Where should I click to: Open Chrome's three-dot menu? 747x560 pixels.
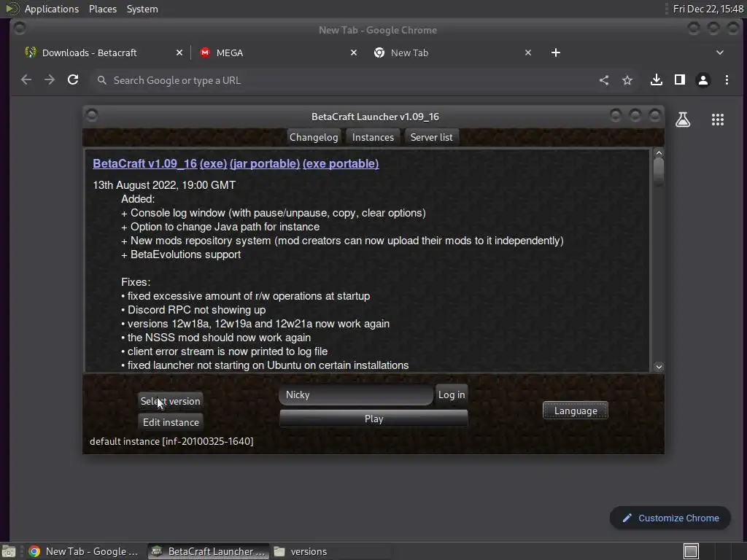[x=727, y=80]
